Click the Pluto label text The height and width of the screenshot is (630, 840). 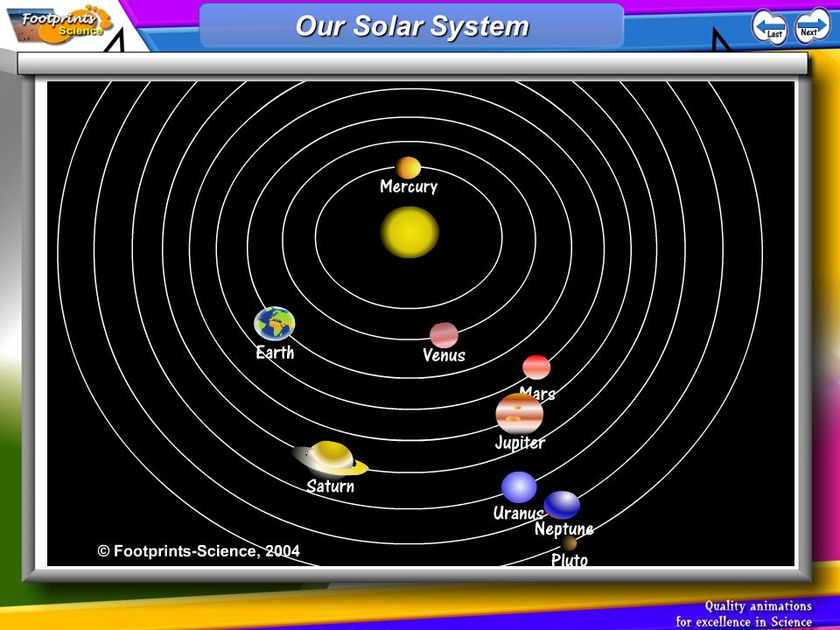(570, 560)
